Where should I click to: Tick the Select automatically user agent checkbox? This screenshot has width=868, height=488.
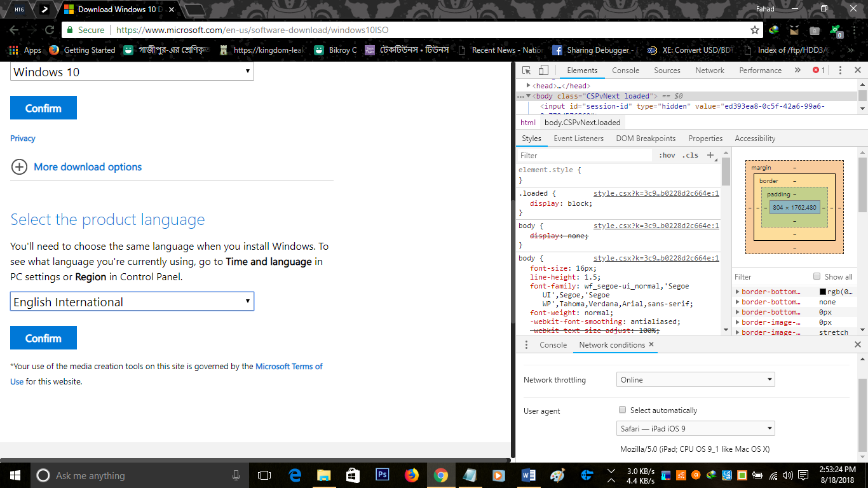coord(623,410)
